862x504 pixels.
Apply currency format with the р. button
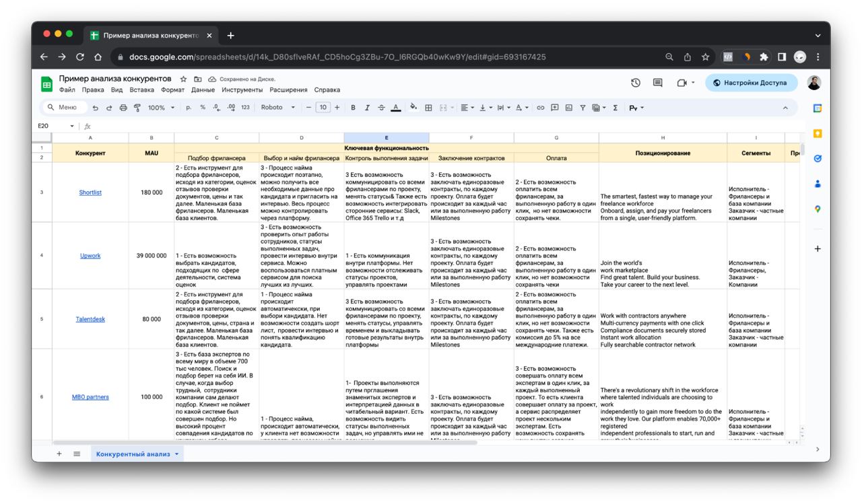(189, 108)
